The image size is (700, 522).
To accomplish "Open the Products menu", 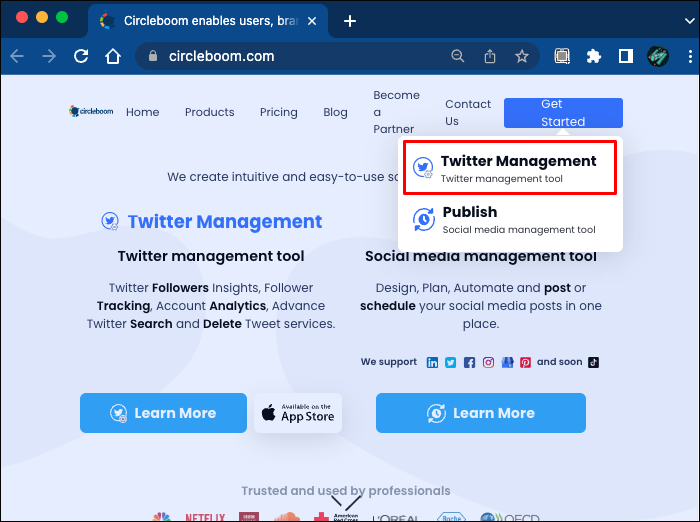I will click(x=209, y=112).
